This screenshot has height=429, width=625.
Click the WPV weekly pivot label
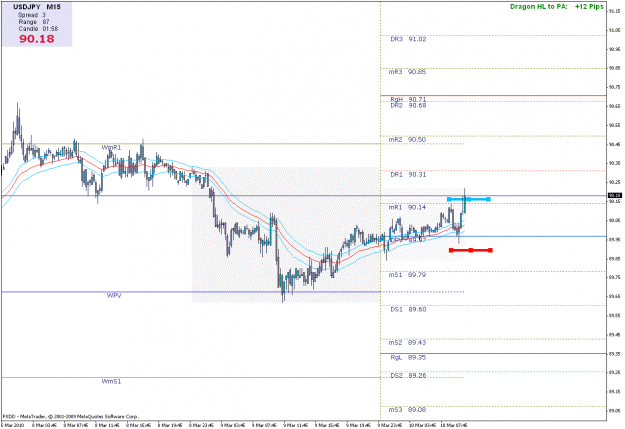point(114,295)
